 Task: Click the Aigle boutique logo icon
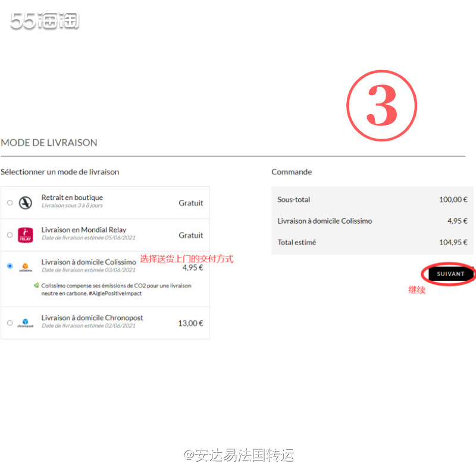(x=26, y=202)
